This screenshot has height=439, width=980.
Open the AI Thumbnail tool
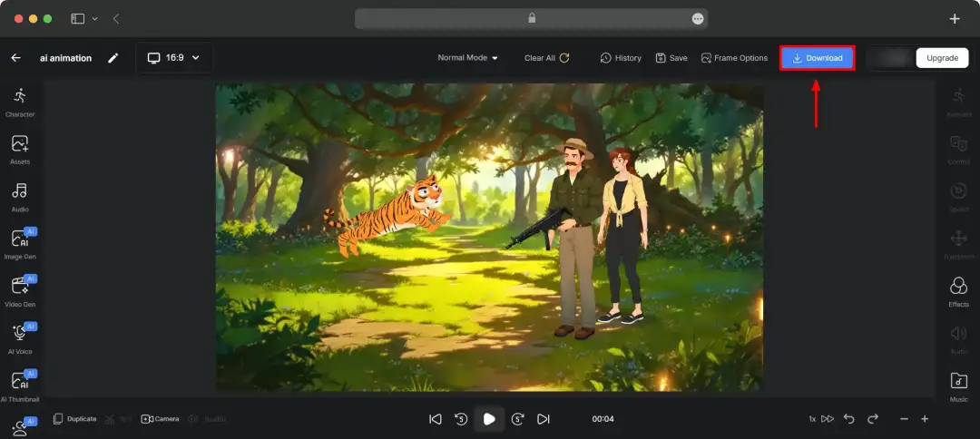(20, 386)
